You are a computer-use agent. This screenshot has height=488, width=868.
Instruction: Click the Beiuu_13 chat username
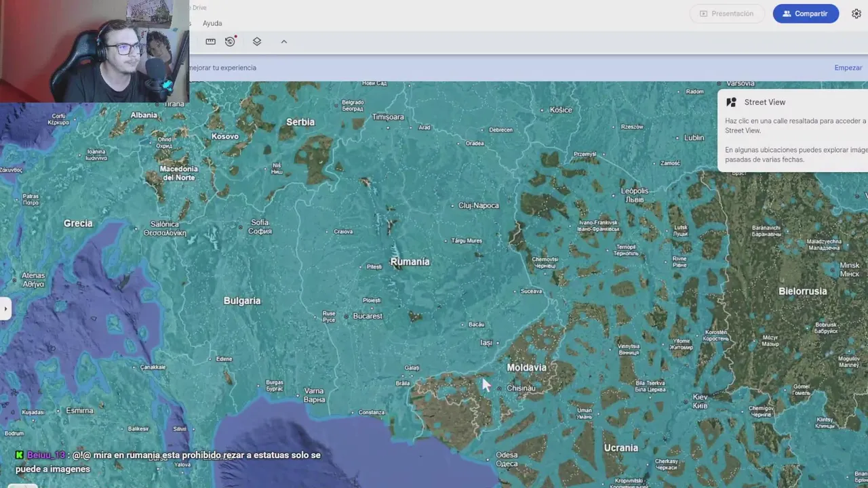(46, 455)
